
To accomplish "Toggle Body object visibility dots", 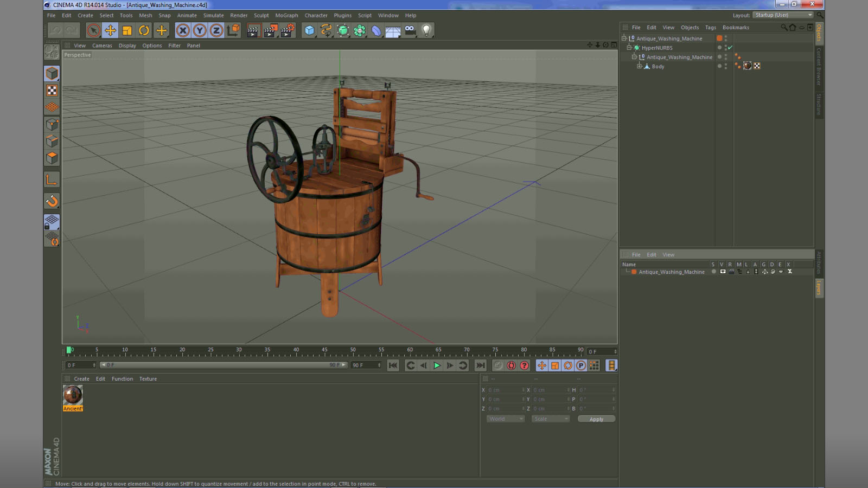I will coord(726,66).
